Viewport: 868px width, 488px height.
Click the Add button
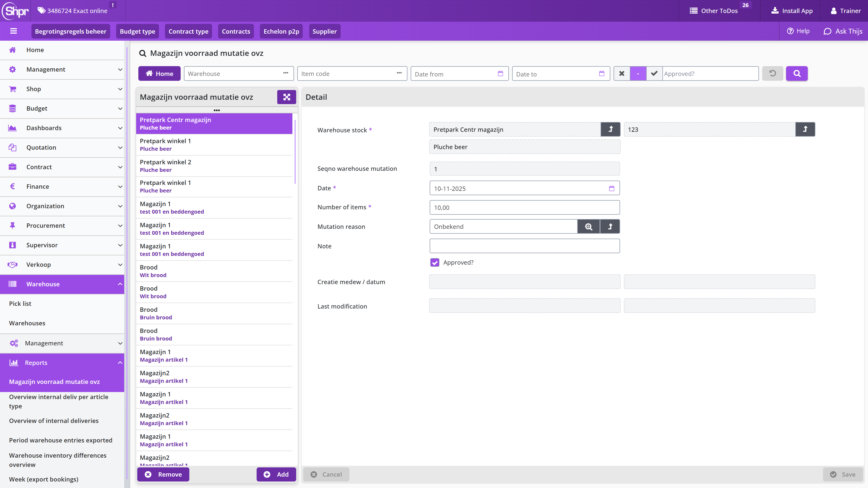[276, 474]
